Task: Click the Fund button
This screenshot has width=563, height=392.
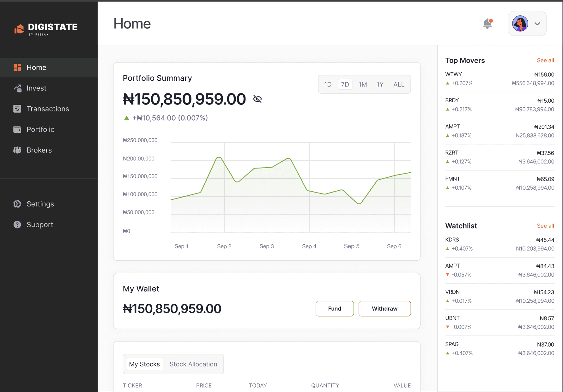Action: (x=335, y=308)
